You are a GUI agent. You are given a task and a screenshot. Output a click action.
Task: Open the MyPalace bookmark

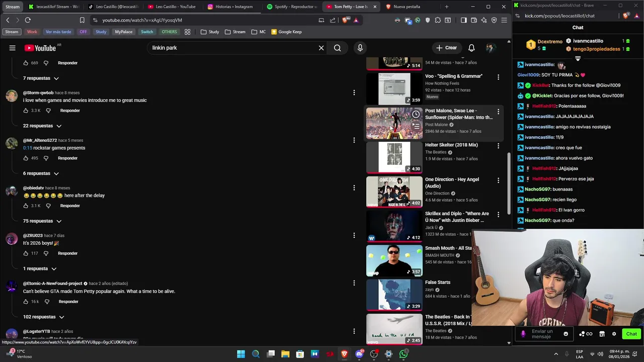tap(123, 32)
